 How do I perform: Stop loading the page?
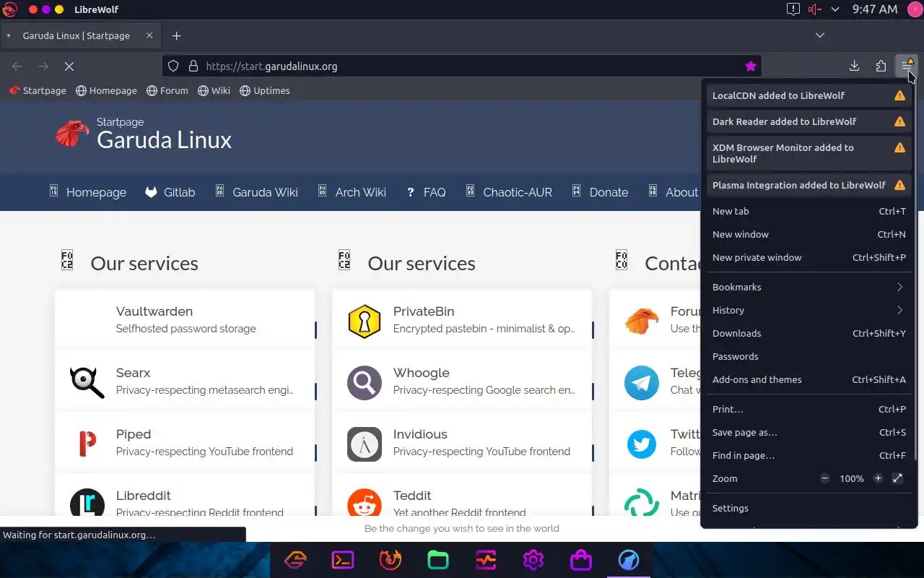coord(69,66)
